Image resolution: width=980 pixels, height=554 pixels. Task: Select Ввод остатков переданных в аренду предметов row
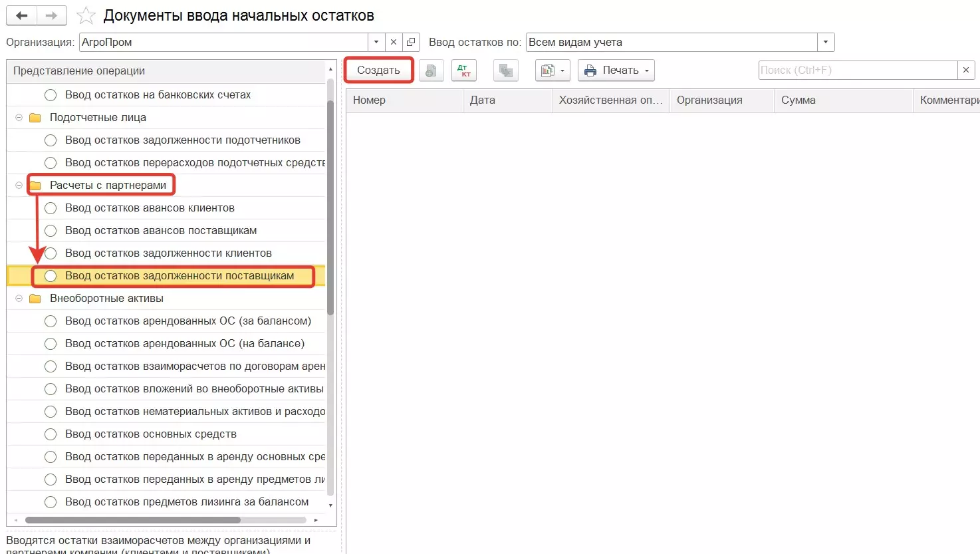(x=166, y=480)
